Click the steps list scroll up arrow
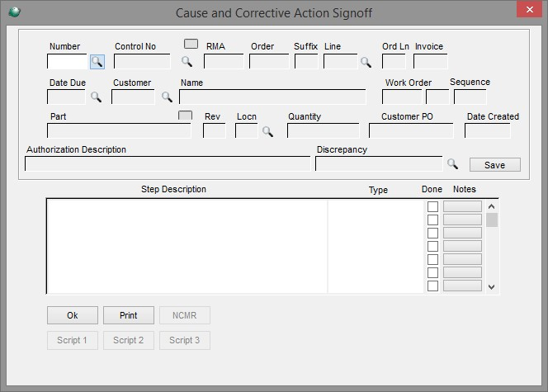 point(491,206)
